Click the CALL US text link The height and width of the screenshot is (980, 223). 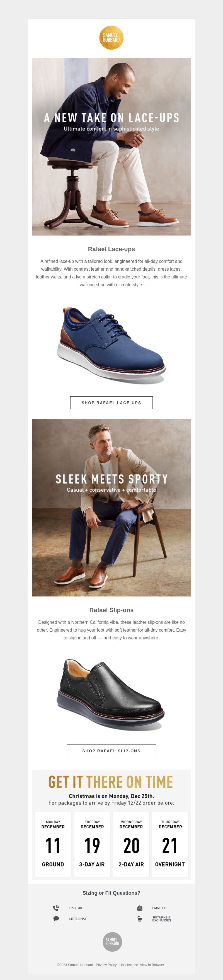(76, 908)
